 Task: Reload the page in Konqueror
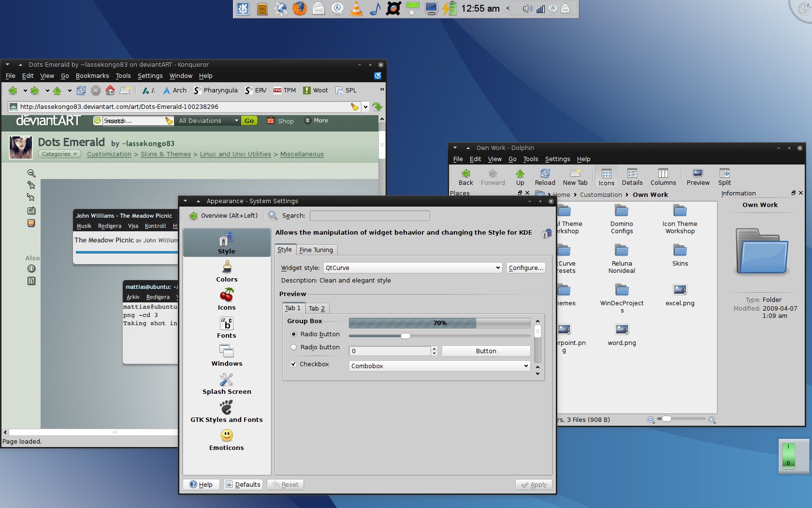click(81, 90)
